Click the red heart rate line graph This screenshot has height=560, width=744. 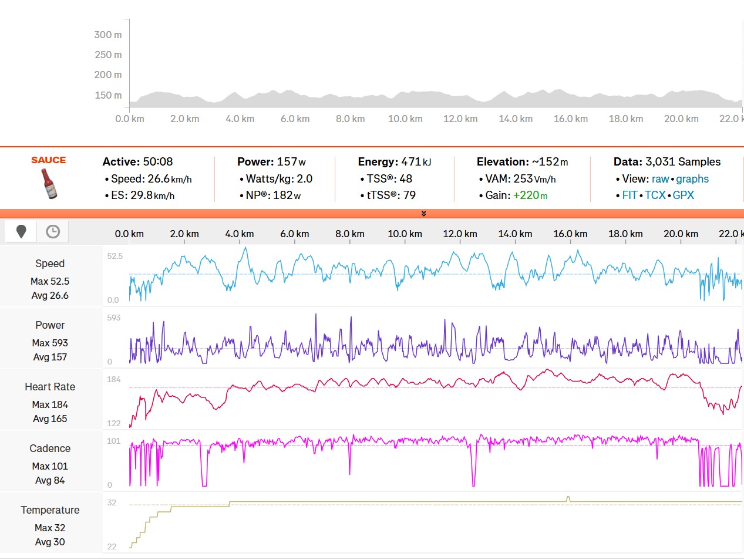point(436,397)
